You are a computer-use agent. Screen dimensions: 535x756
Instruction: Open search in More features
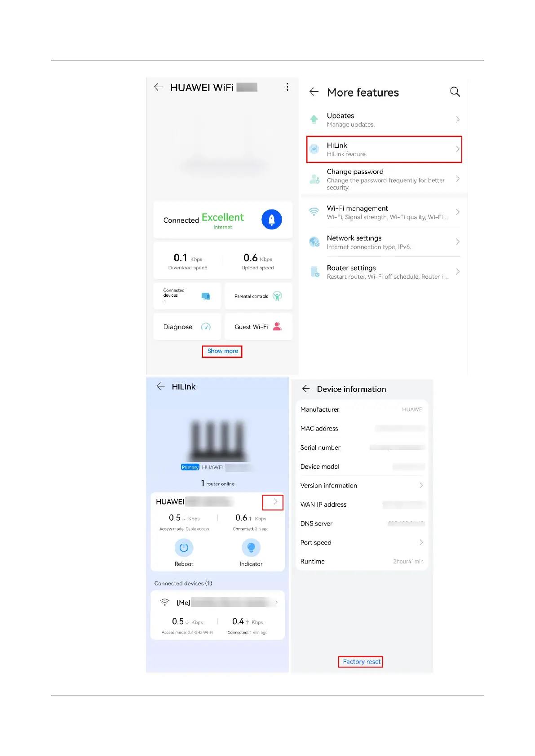tap(455, 92)
